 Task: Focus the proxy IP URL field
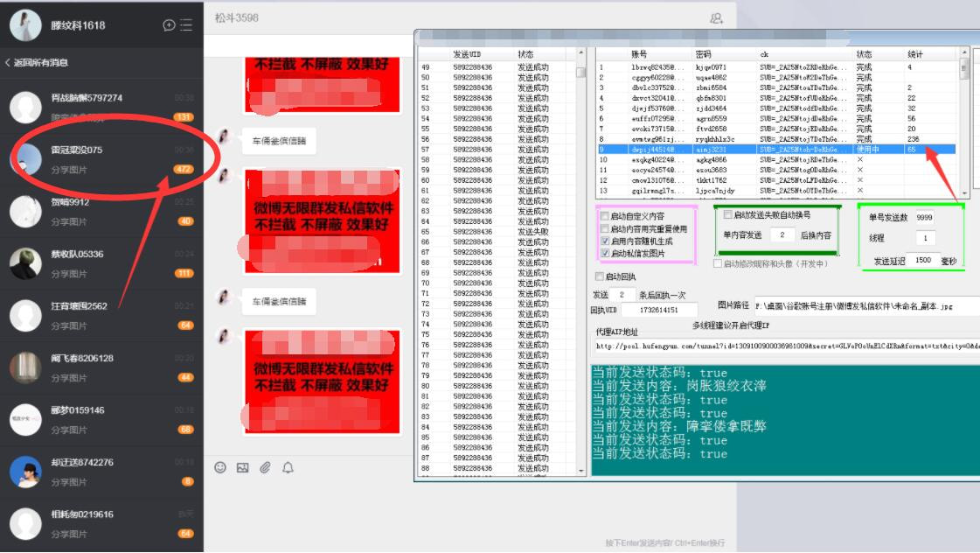click(787, 346)
